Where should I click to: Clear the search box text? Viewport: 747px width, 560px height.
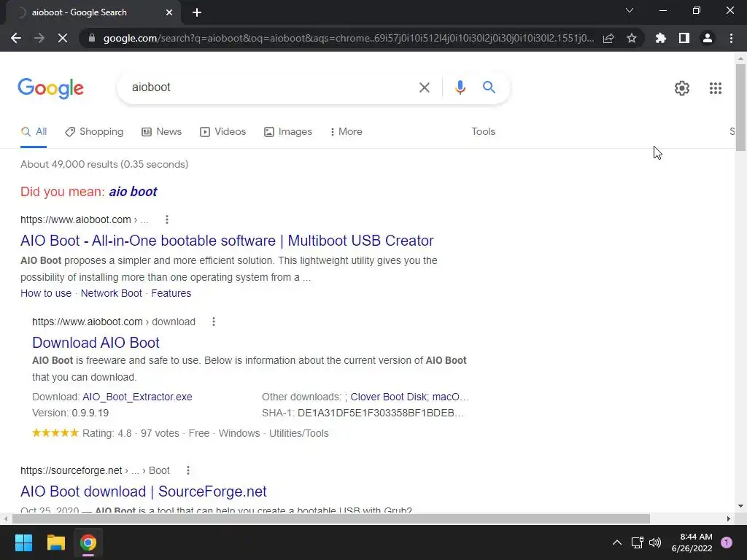tap(424, 87)
